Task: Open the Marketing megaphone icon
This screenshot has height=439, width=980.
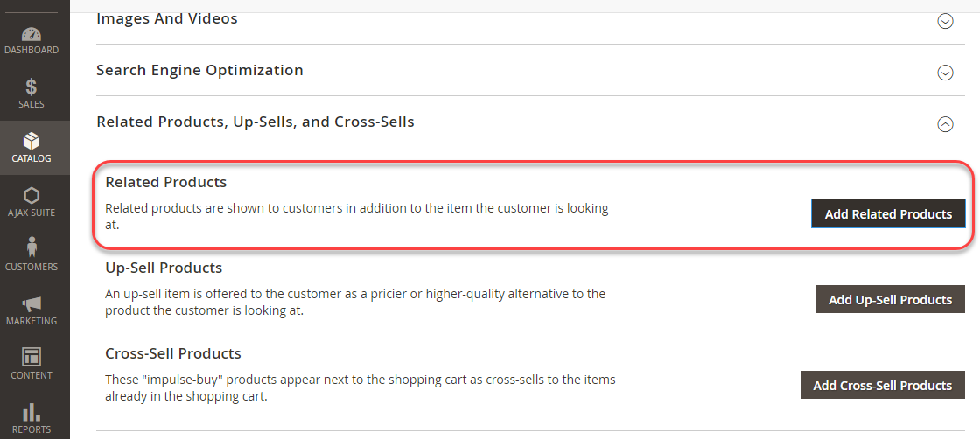Action: [31, 304]
